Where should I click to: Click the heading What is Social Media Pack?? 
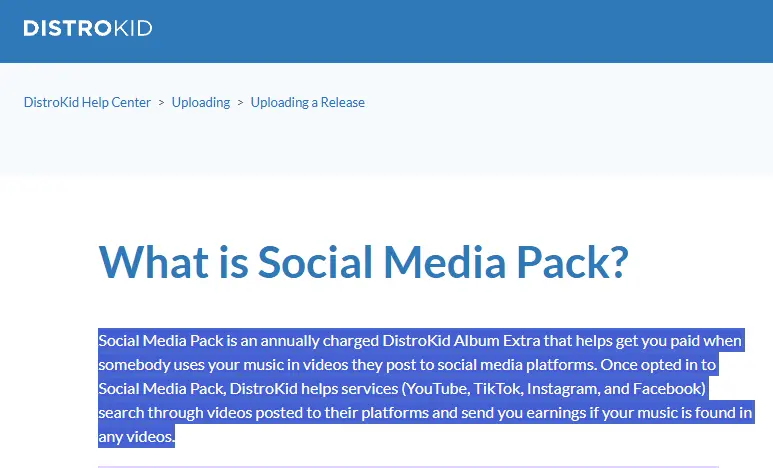(x=364, y=261)
